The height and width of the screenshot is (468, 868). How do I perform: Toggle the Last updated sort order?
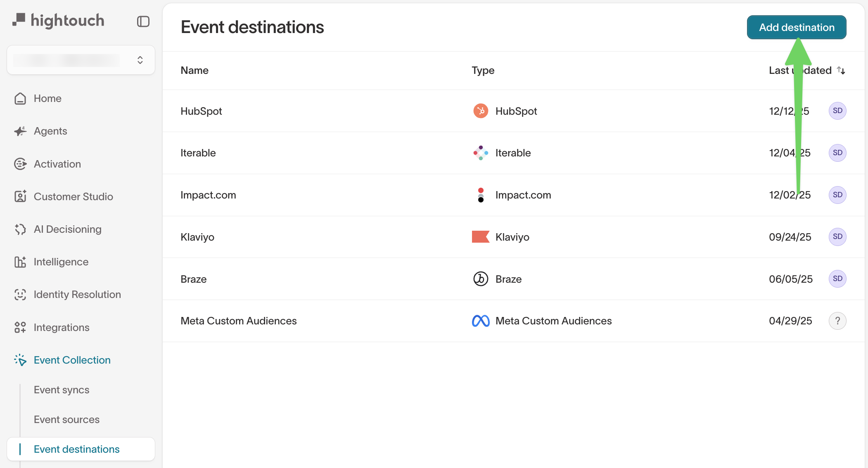pos(841,71)
